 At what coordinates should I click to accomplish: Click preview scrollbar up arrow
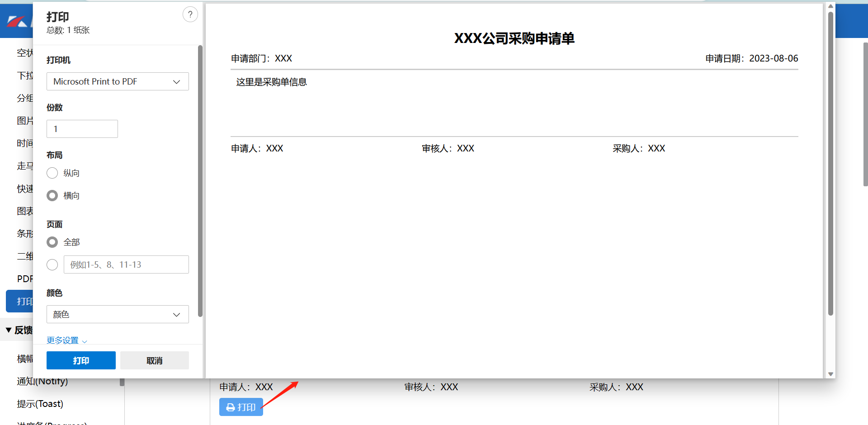click(x=830, y=6)
